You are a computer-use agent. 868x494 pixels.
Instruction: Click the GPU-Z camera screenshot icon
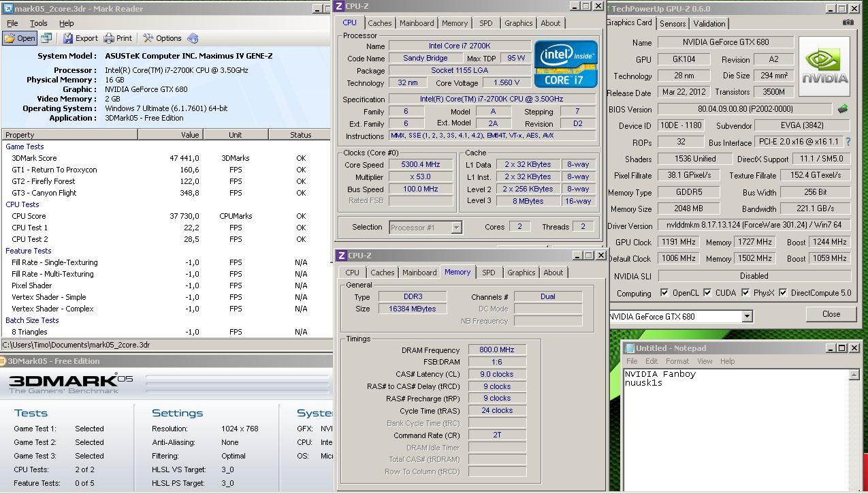coord(848,22)
